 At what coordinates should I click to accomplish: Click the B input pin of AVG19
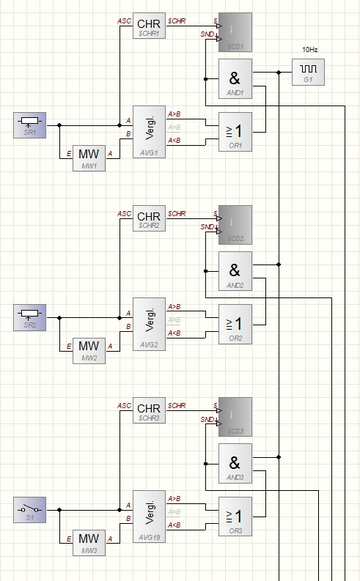(129, 519)
